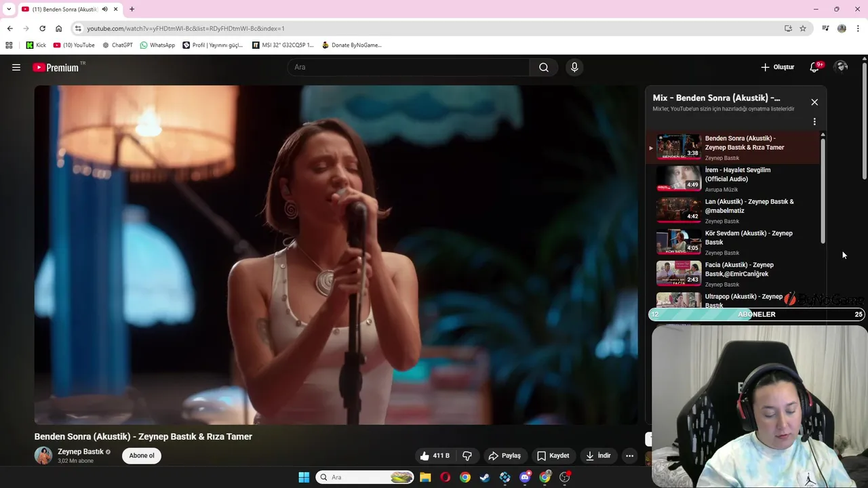Open Chrome three-dot menu
The width and height of the screenshot is (868, 488).
click(859, 28)
